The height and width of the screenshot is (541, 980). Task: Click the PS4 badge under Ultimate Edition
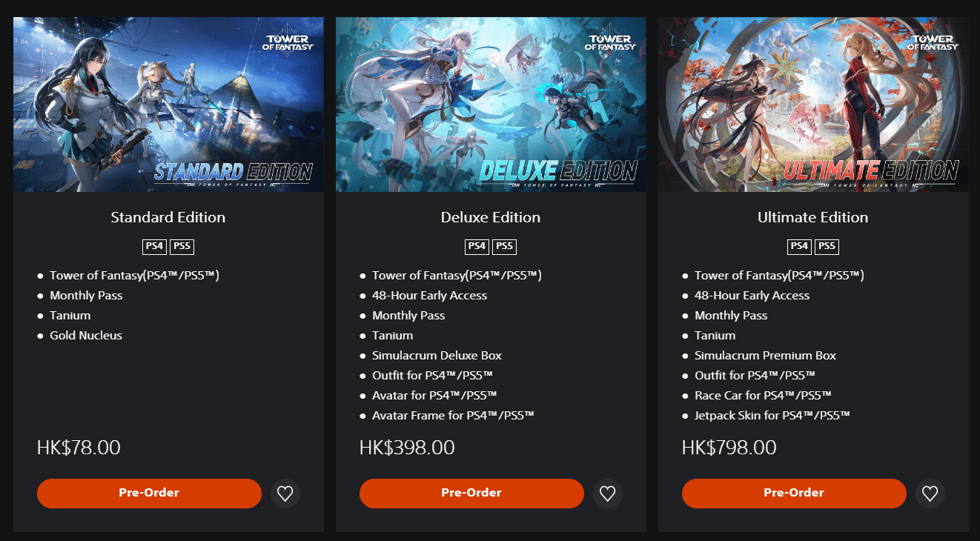pos(800,247)
